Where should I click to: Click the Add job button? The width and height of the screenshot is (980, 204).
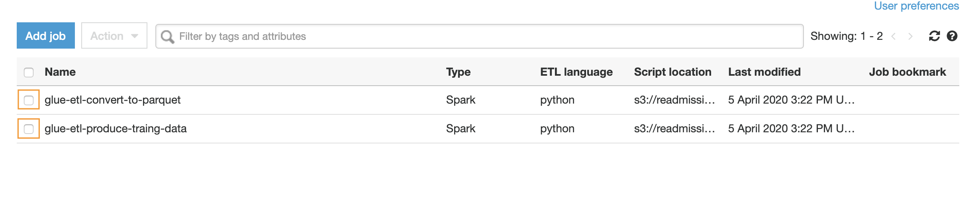46,36
